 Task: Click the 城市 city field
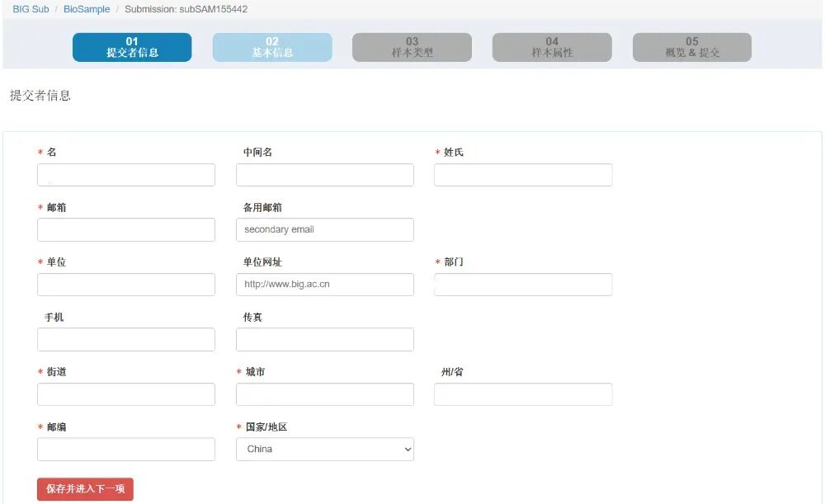324,393
